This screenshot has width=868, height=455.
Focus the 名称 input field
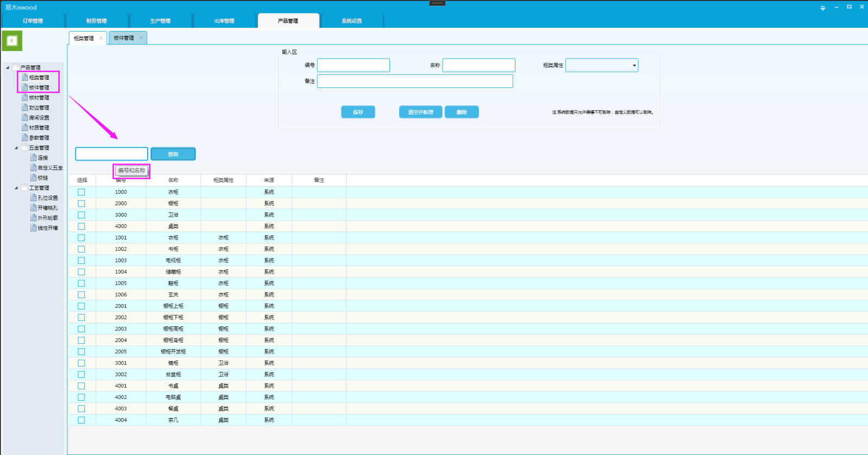click(x=479, y=65)
